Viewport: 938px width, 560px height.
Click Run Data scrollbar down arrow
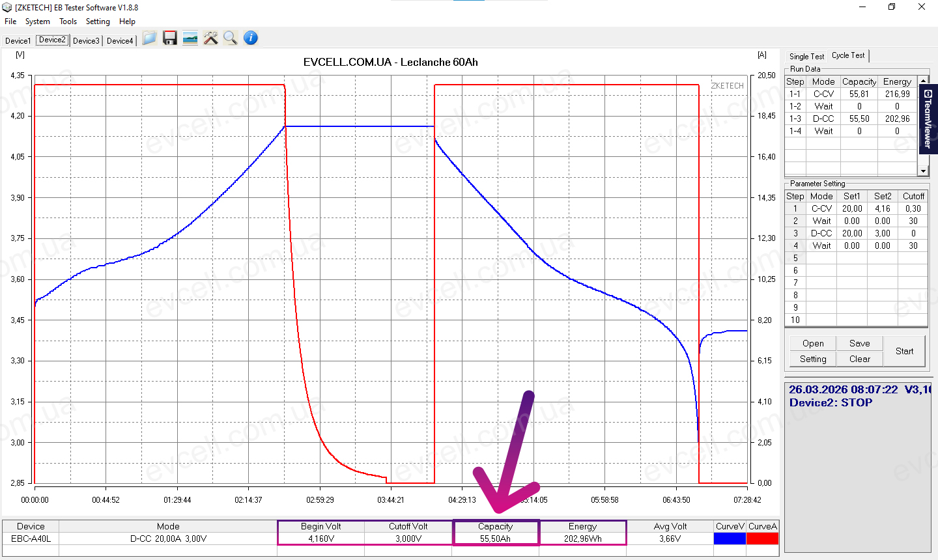click(923, 171)
